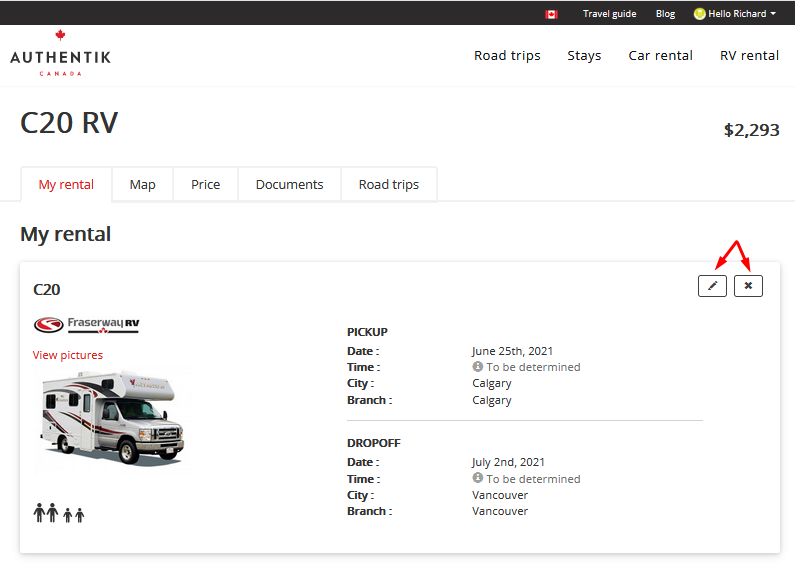Image resolution: width=795 pixels, height=565 pixels.
Task: Click the Fraserway RV logo
Action: tap(86, 325)
